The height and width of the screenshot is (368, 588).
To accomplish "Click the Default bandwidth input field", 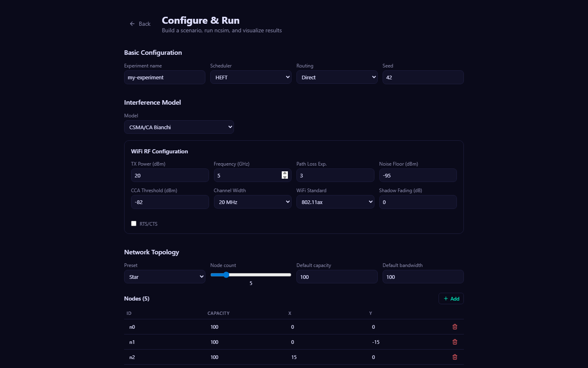I will [x=423, y=277].
